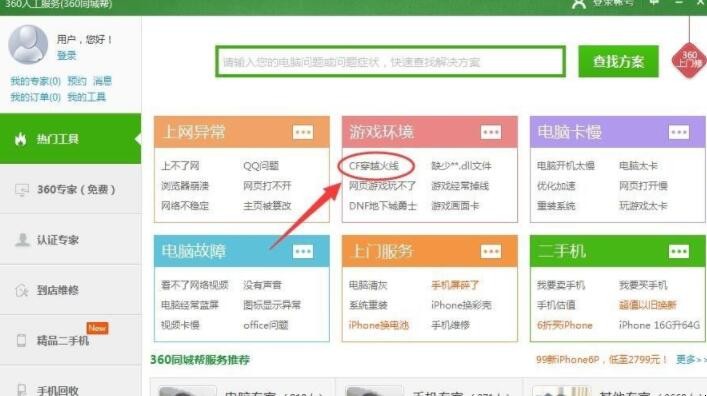The width and height of the screenshot is (707, 396).
Task: Focus the problem search input box
Action: coord(390,61)
